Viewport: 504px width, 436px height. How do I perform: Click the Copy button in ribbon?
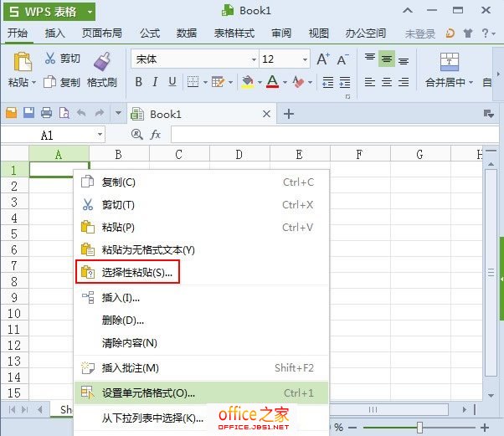(x=62, y=82)
